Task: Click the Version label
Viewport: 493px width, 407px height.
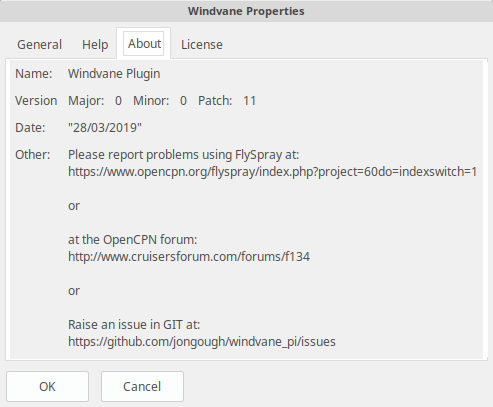Action: [x=36, y=101]
